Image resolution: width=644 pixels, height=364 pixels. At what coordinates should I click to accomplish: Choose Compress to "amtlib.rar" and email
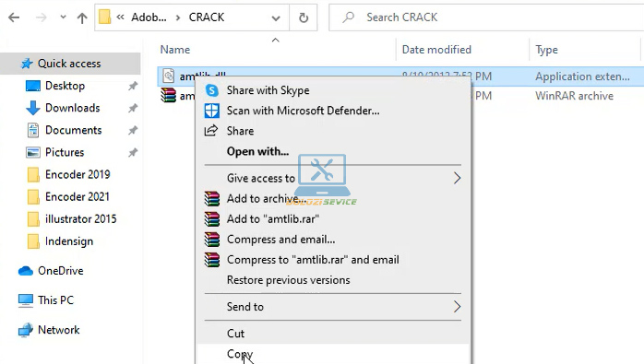coord(313,260)
